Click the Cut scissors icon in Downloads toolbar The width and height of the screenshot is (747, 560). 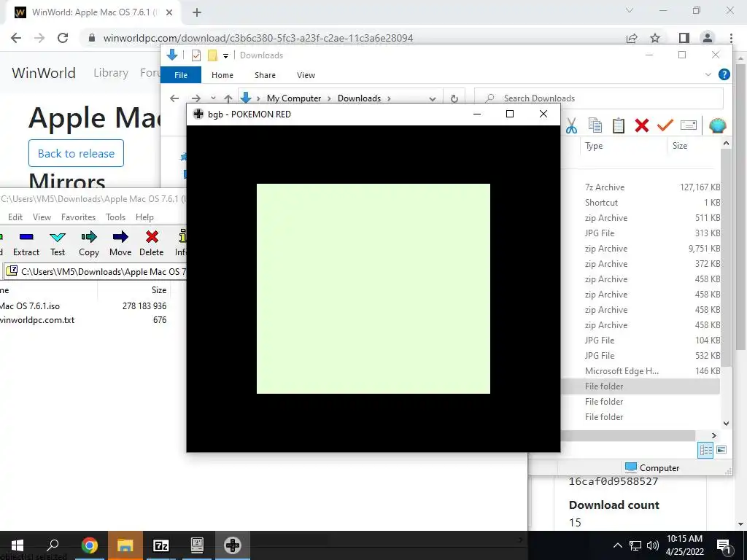(572, 125)
